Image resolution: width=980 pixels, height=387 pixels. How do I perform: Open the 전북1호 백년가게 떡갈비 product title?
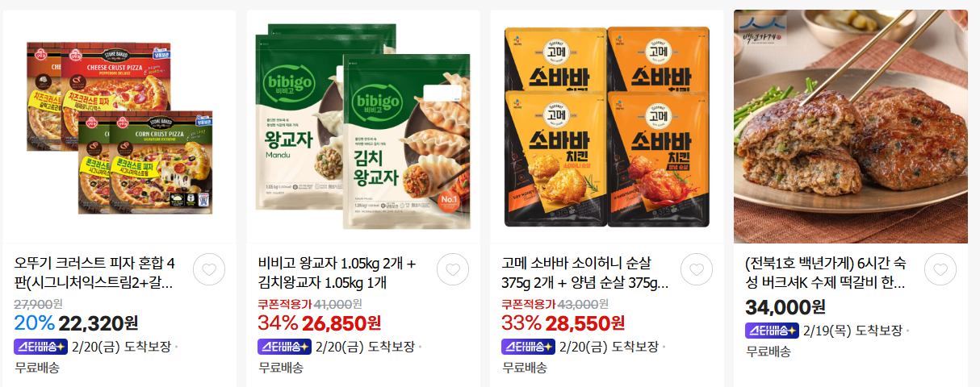click(825, 273)
